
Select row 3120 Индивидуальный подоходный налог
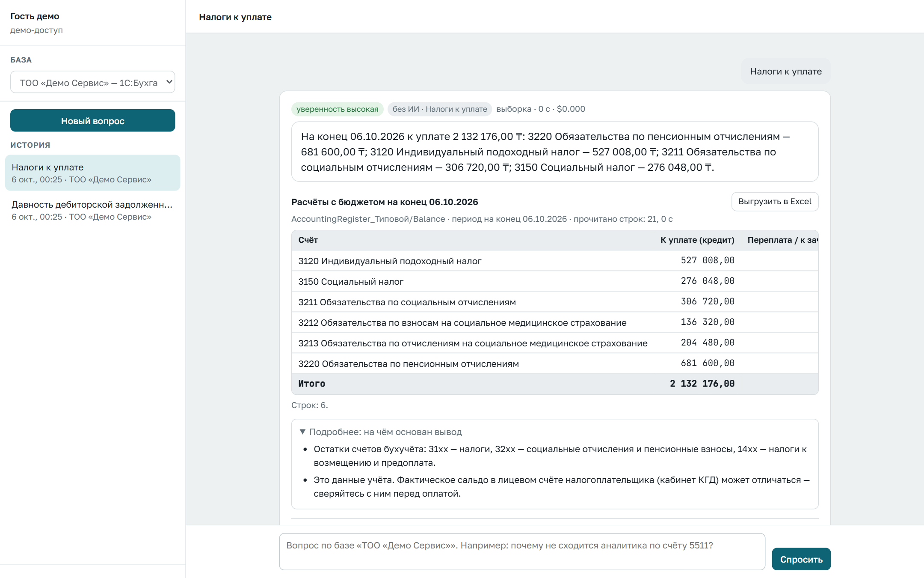[555, 261]
